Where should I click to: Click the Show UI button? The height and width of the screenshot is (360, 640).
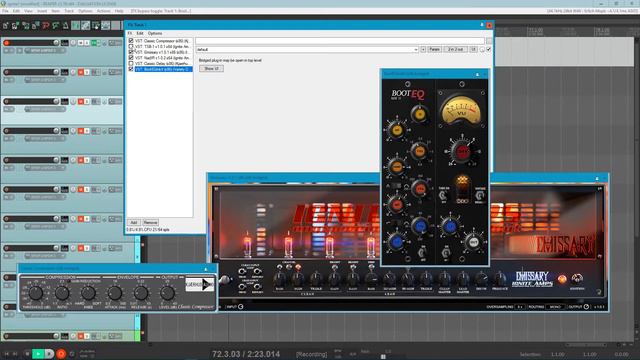(x=211, y=69)
